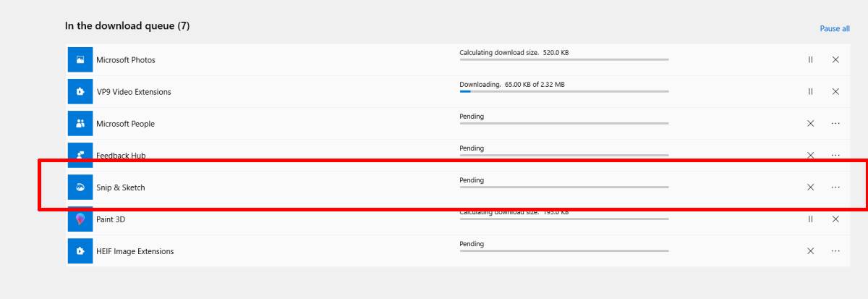
Task: Click the Pause all link
Action: tap(835, 28)
